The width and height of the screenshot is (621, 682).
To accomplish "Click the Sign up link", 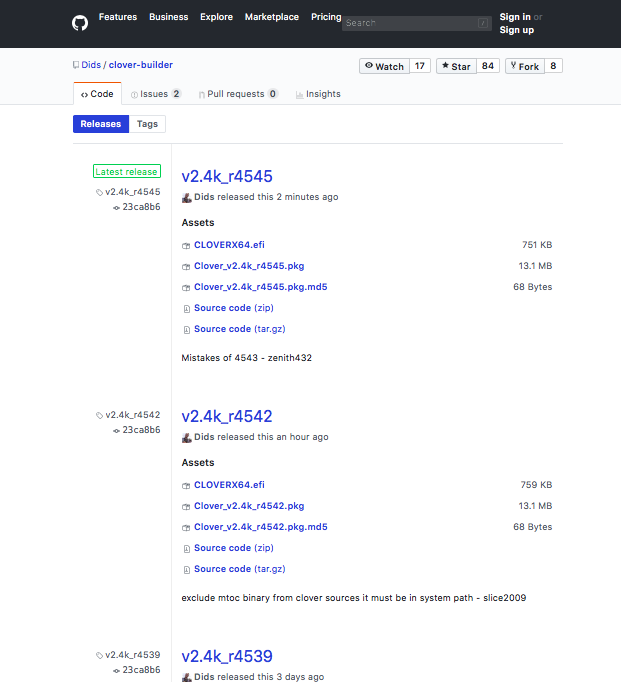I will [x=517, y=30].
